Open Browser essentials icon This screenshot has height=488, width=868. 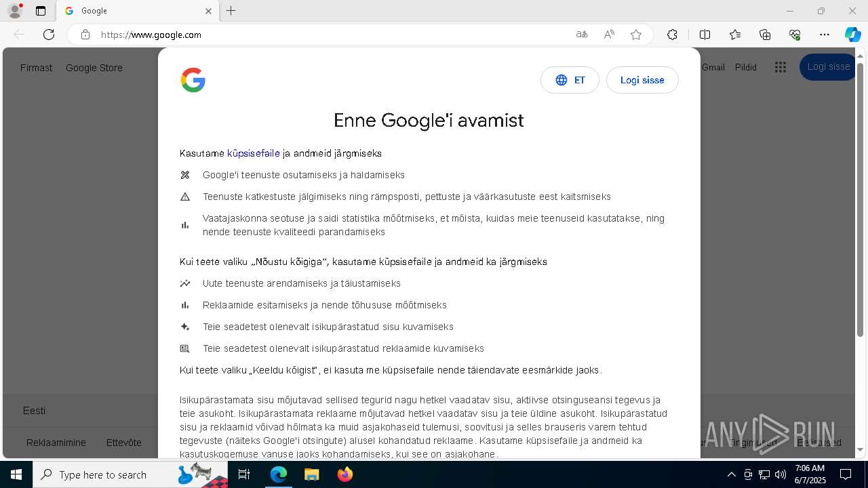pyautogui.click(x=795, y=35)
